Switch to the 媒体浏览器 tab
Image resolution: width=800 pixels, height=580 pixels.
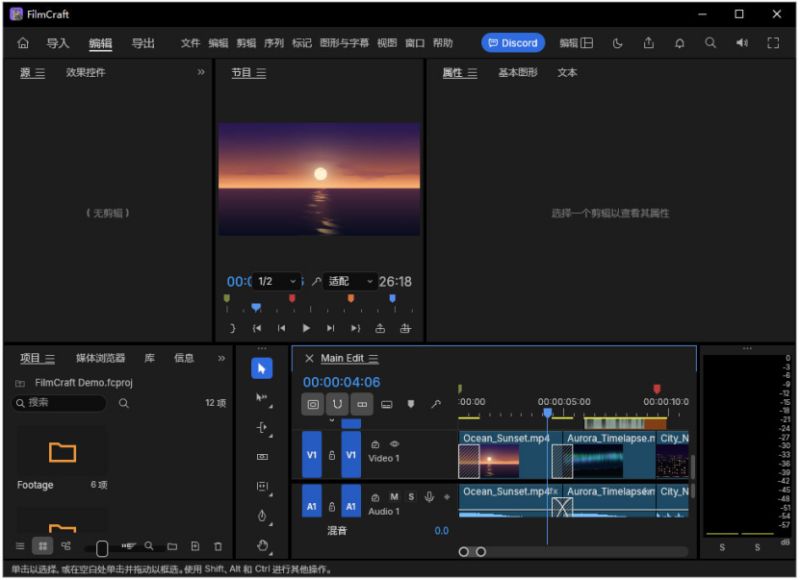click(101, 358)
